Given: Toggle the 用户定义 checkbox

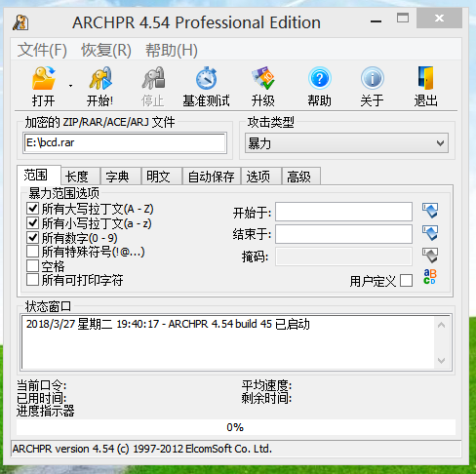Looking at the screenshot, I should [x=407, y=281].
